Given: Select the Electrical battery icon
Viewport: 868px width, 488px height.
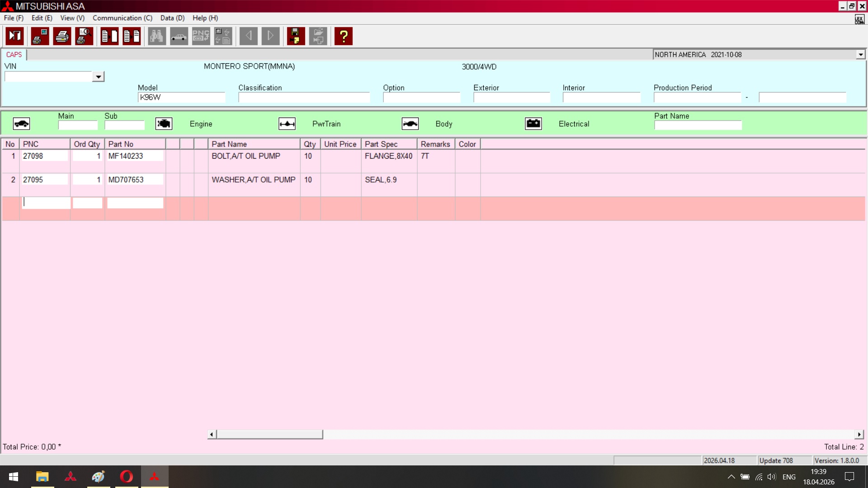Looking at the screenshot, I should click(533, 124).
